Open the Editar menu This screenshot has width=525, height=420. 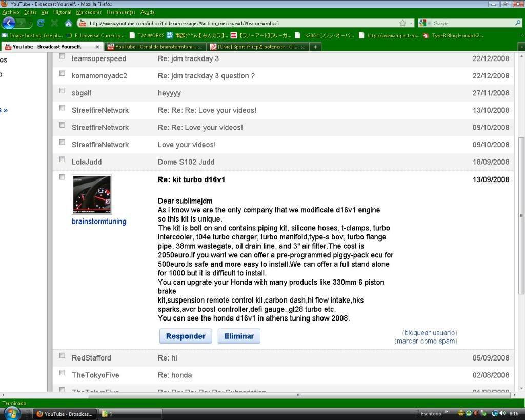click(30, 12)
